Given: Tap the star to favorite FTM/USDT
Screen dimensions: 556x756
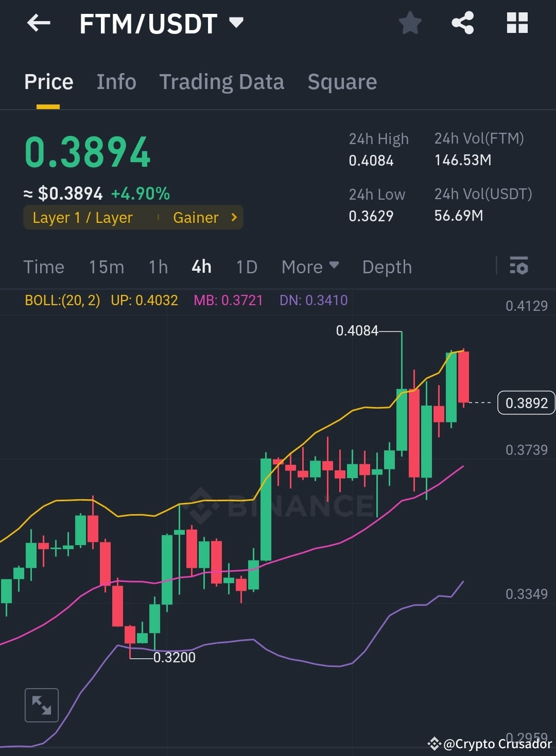Looking at the screenshot, I should tap(410, 23).
